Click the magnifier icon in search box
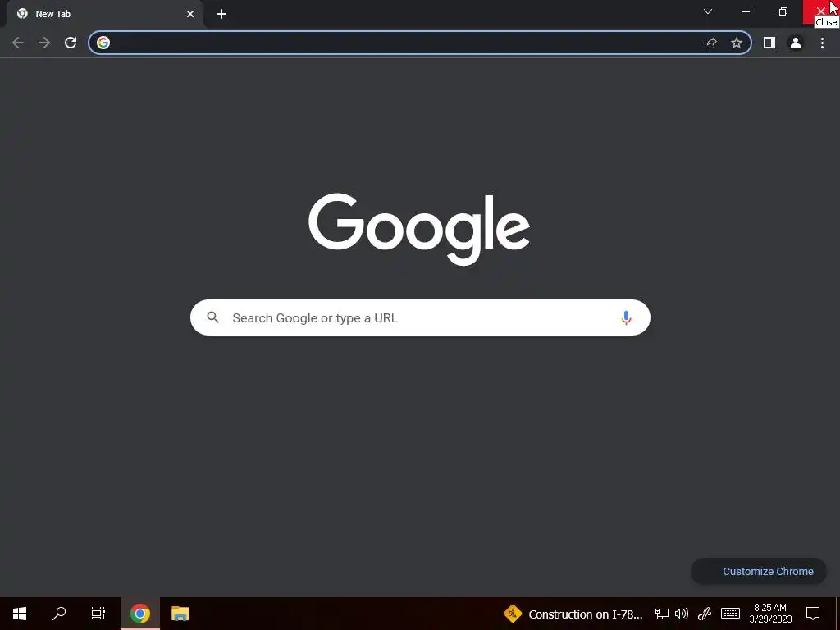840x630 pixels. point(212,317)
